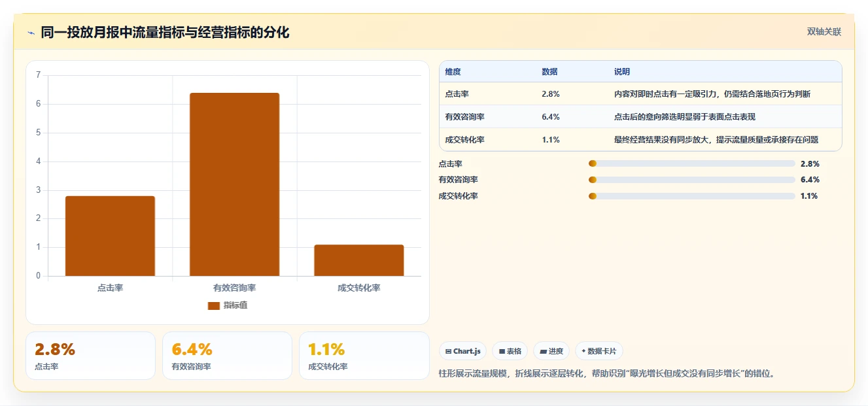
Task: Click the 成交转化率 cell in the table
Action: pos(465,140)
